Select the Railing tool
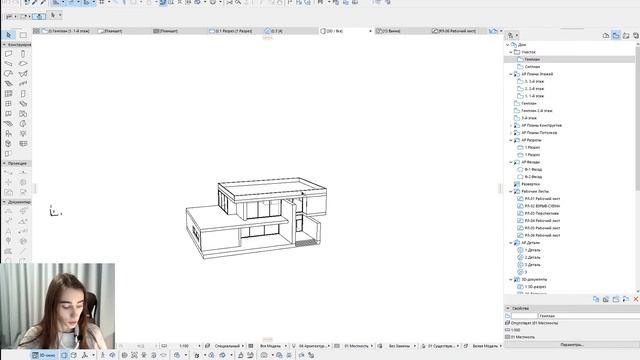Screen dimensions: 640x360 [x=23, y=84]
